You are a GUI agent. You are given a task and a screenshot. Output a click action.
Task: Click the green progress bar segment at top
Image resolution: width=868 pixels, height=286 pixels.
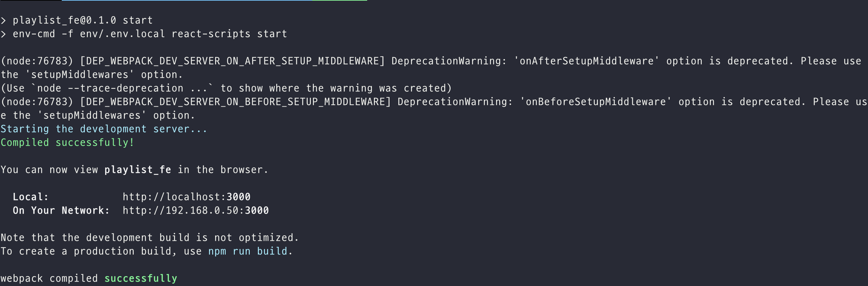point(340,0)
